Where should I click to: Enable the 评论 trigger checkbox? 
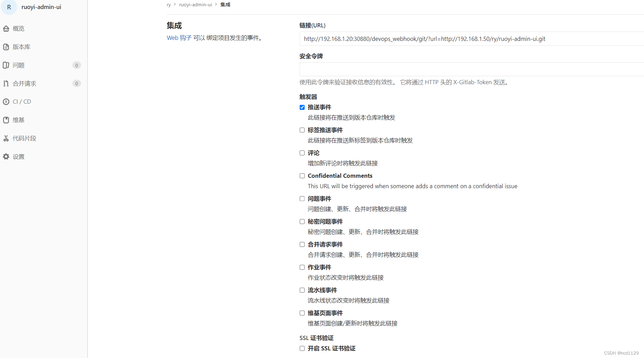click(302, 153)
